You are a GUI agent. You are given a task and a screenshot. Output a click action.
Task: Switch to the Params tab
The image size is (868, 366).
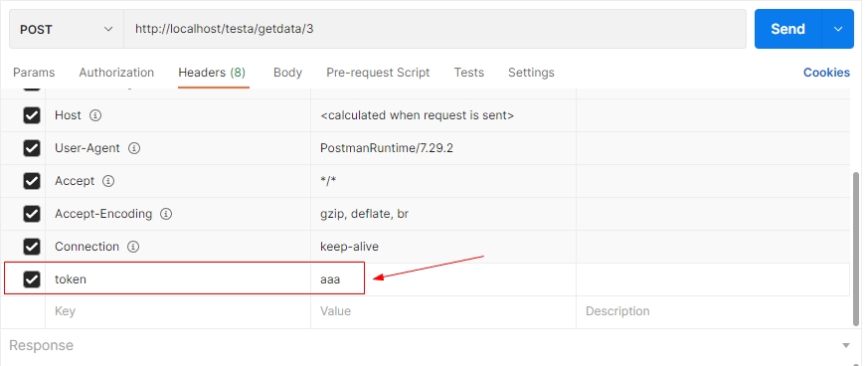34,73
